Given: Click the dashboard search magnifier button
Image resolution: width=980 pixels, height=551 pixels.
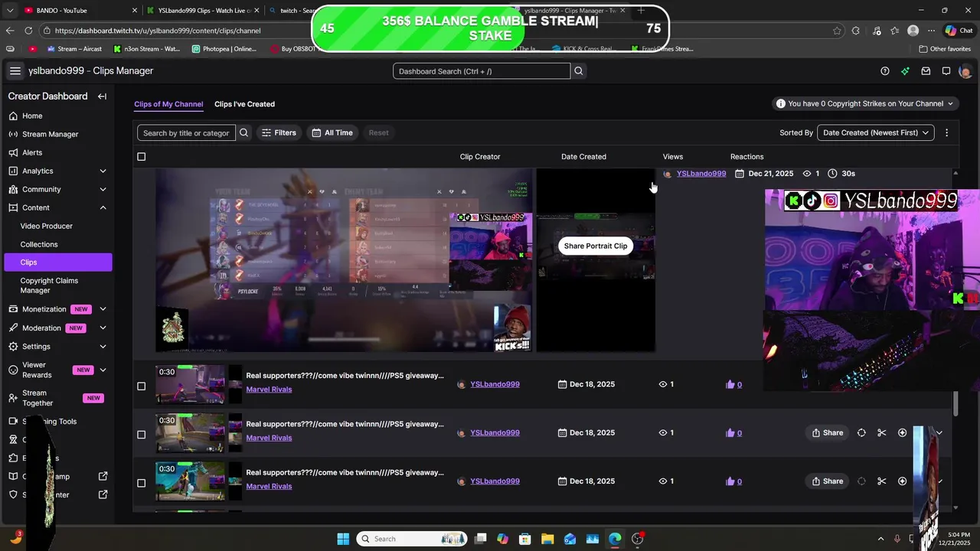Looking at the screenshot, I should 579,71.
